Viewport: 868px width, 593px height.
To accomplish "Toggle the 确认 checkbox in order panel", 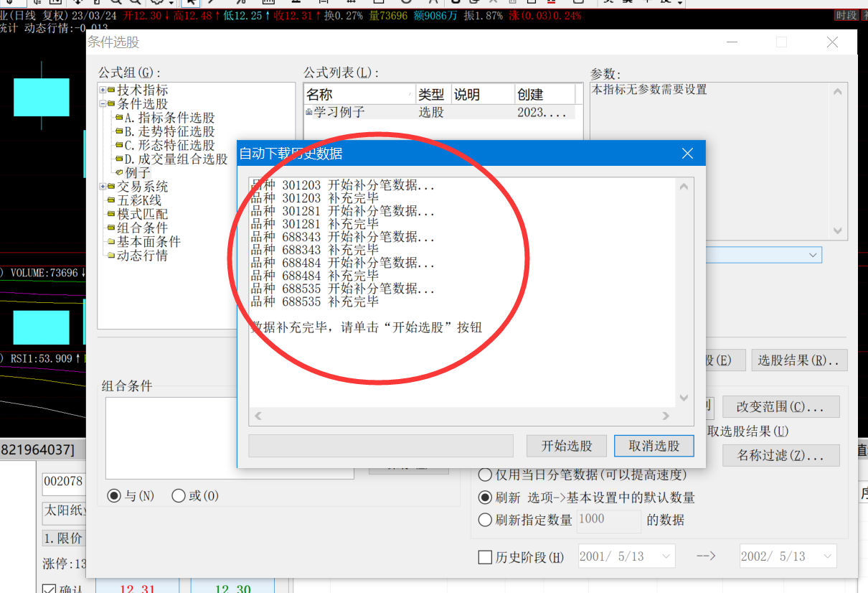I will point(49,590).
